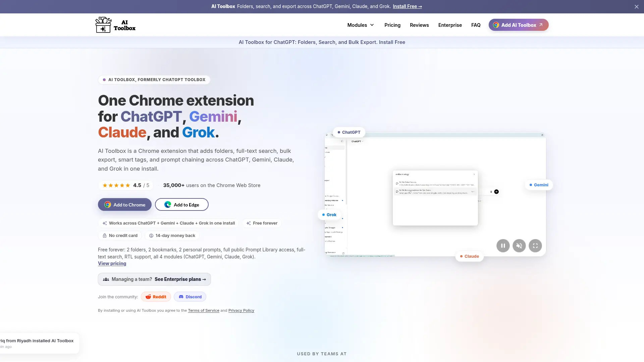Image resolution: width=644 pixels, height=362 pixels.
Task: Click the No credit card badge
Action: coord(120,235)
